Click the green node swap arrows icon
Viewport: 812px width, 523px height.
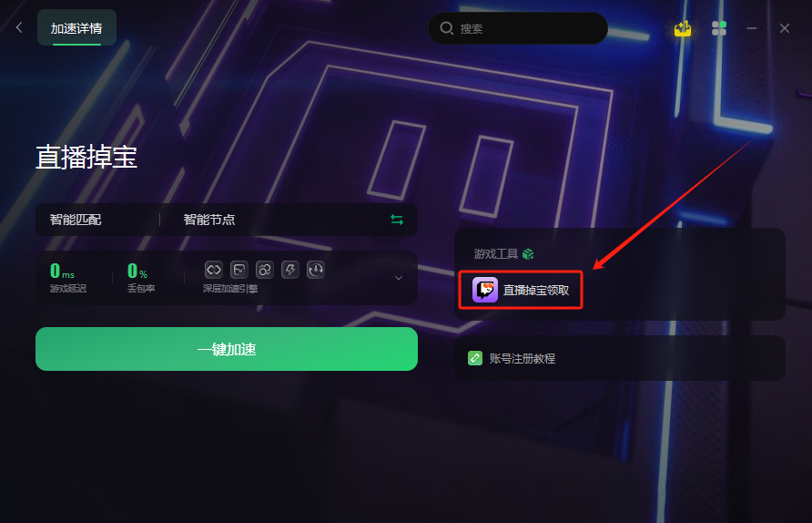point(397,220)
